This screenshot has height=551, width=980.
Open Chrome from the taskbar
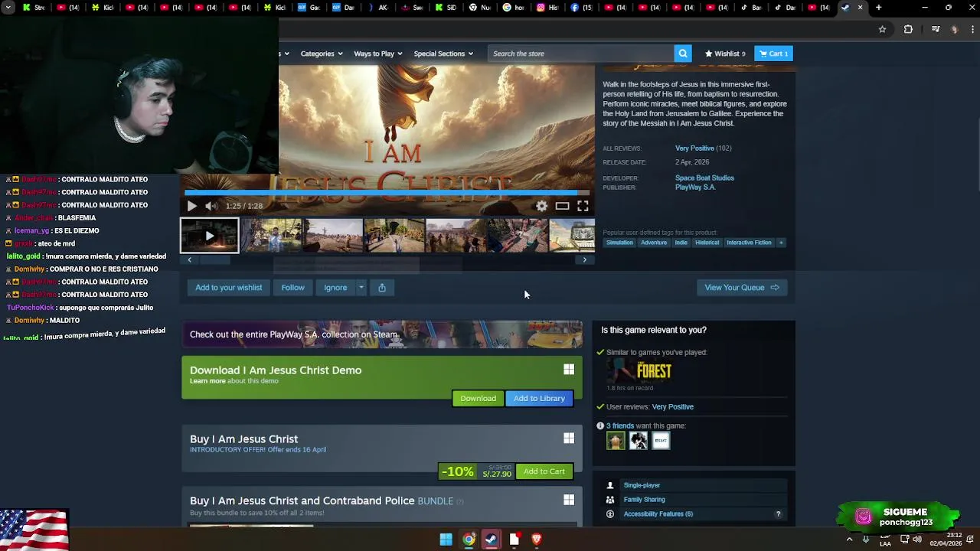pos(469,540)
